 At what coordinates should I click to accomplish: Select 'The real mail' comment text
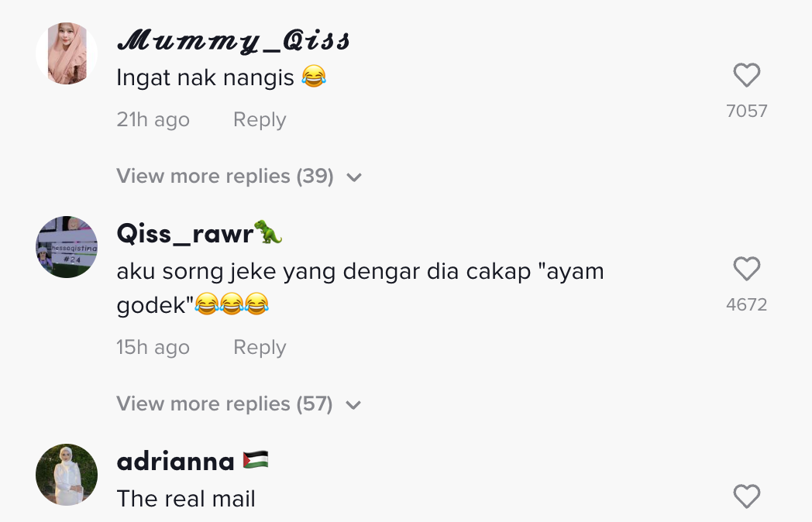(x=186, y=499)
